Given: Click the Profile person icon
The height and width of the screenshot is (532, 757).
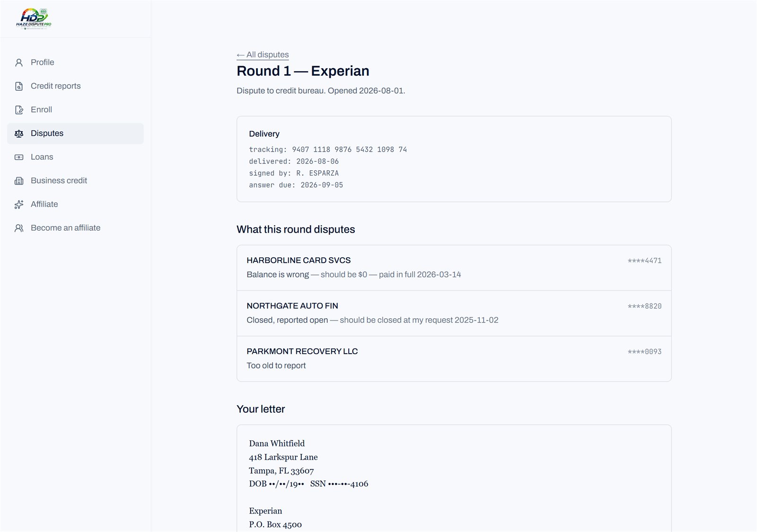Looking at the screenshot, I should 19,62.
